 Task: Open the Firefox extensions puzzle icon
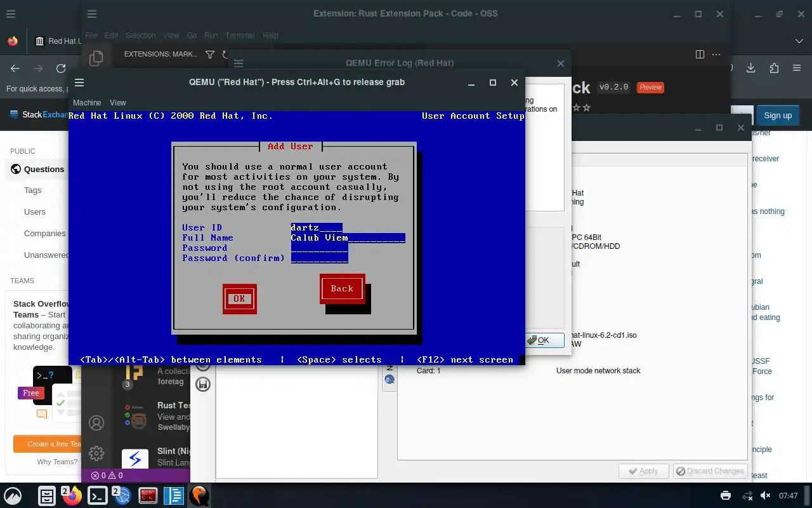click(774, 69)
